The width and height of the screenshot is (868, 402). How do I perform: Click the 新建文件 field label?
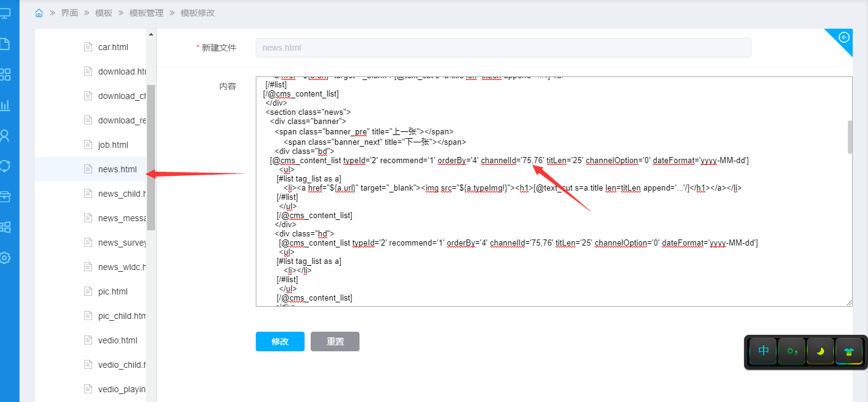pos(219,48)
